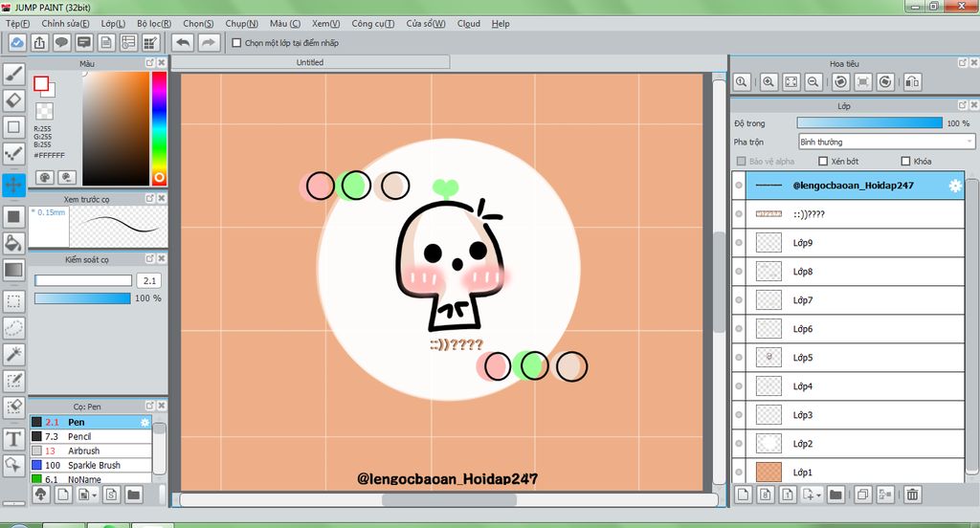Screen dimensions: 980x528
Task: Click the Undo arrow button
Action: pyautogui.click(x=183, y=42)
